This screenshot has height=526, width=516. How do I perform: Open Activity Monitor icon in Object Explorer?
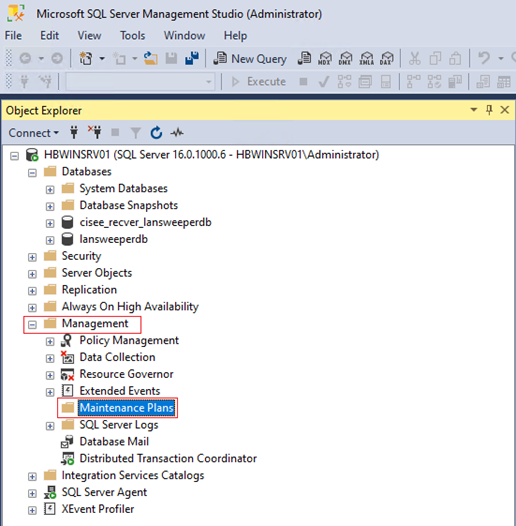tap(177, 133)
